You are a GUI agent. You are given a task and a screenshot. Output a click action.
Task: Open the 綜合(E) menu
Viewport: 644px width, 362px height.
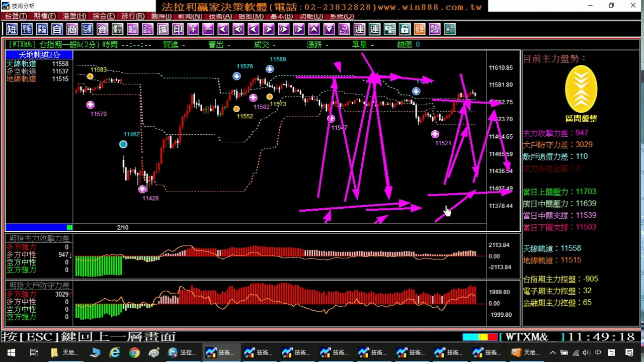104,16
